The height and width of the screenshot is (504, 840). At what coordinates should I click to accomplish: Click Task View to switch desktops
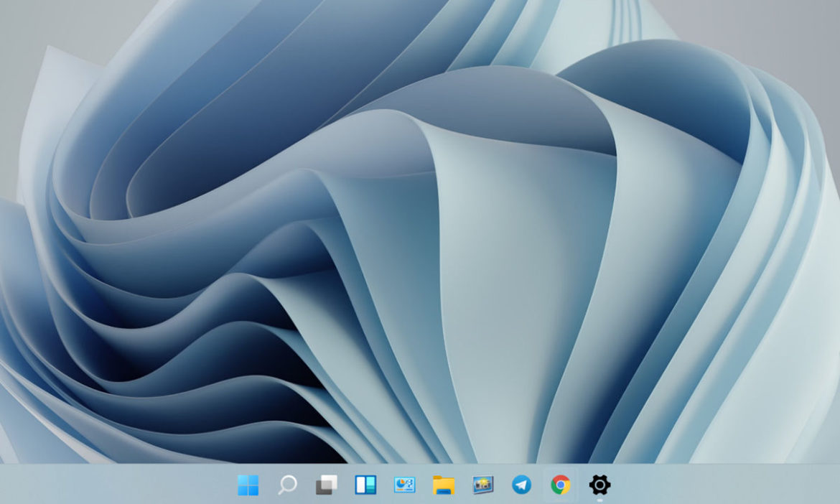325,486
